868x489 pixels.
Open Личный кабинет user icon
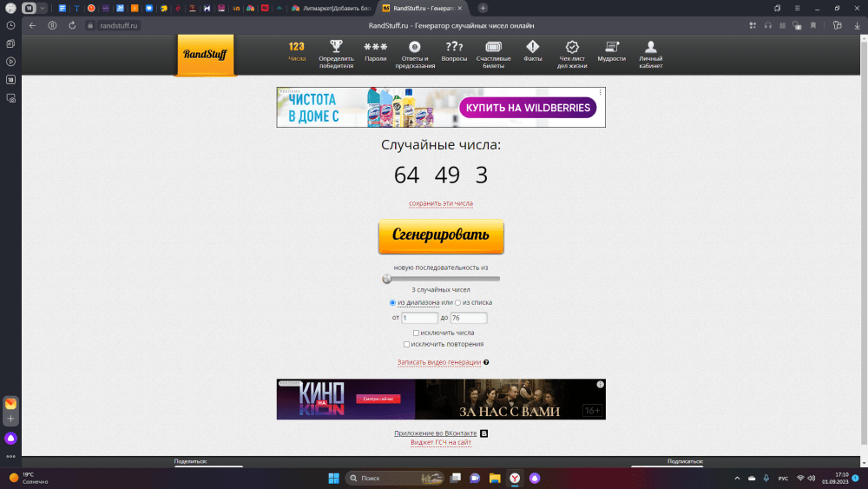click(x=651, y=47)
